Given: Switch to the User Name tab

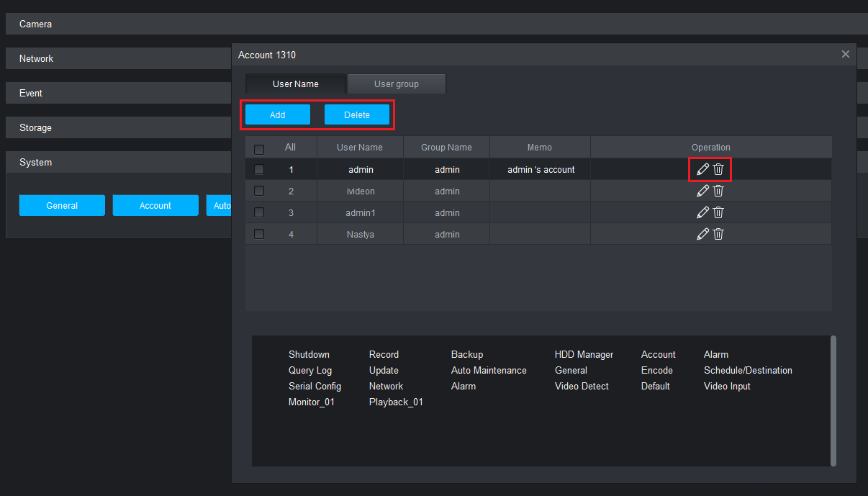Looking at the screenshot, I should (296, 84).
